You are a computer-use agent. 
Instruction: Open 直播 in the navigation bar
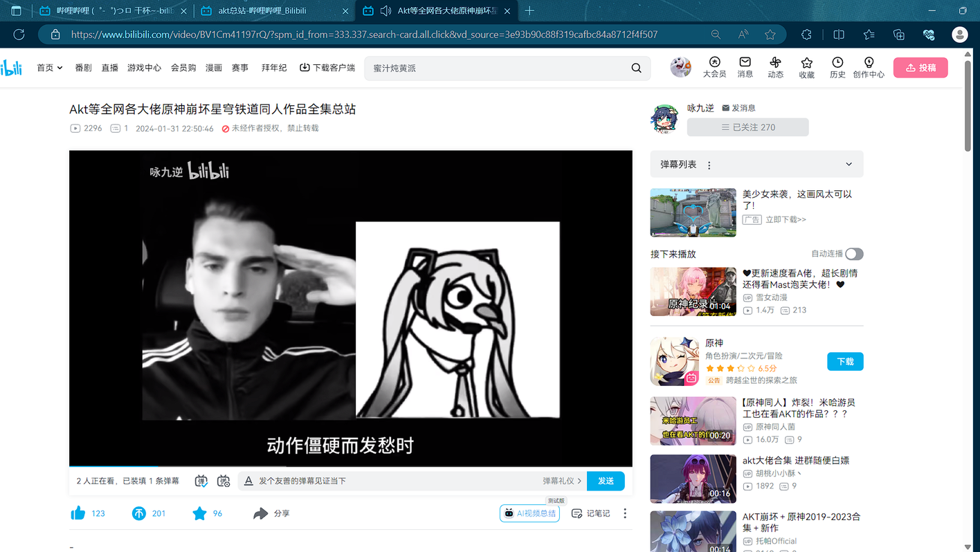110,68
